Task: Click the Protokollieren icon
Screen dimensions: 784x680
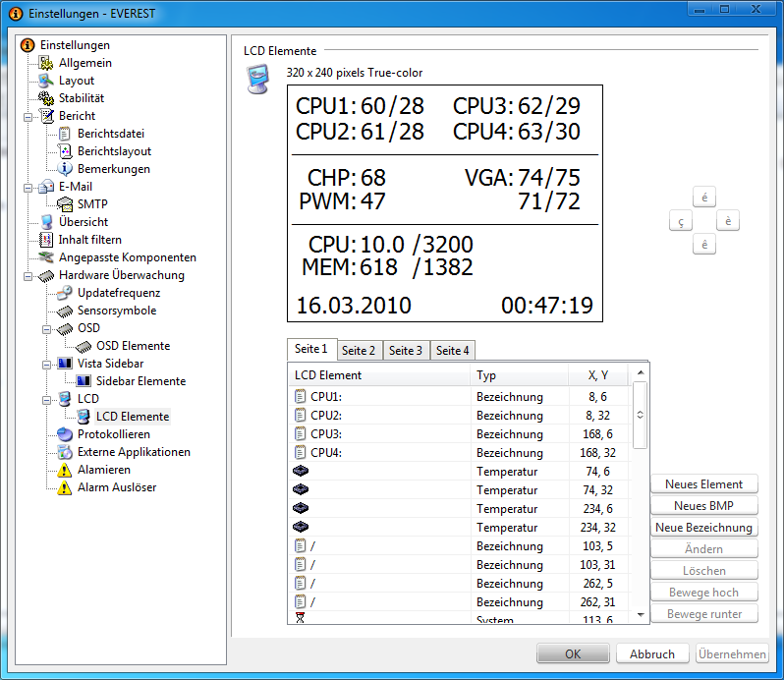Action: [x=65, y=434]
